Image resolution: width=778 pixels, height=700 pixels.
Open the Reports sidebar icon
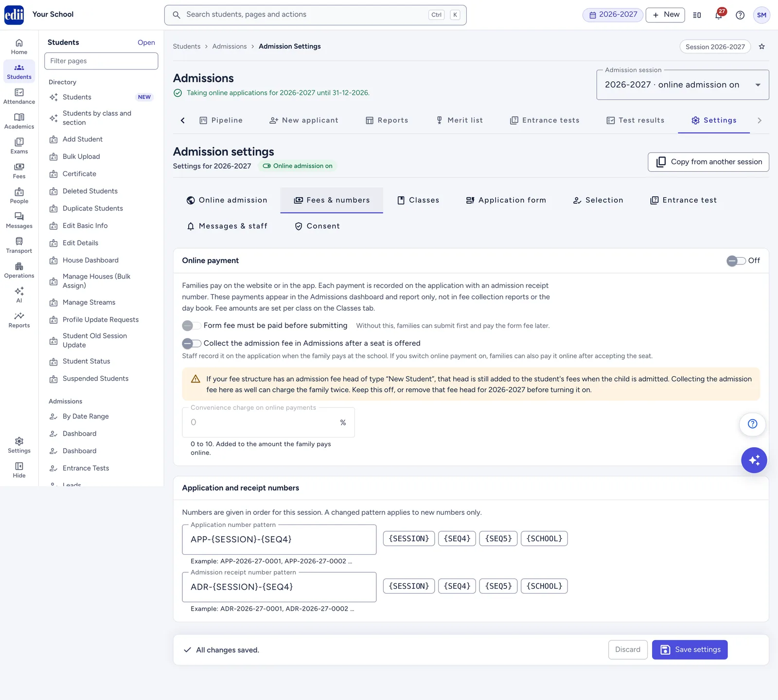(x=19, y=320)
